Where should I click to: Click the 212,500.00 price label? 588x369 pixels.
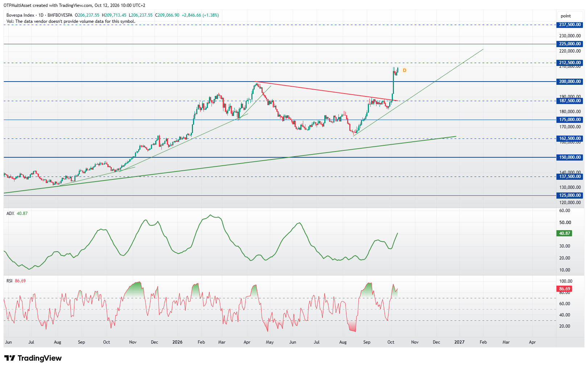tap(570, 63)
